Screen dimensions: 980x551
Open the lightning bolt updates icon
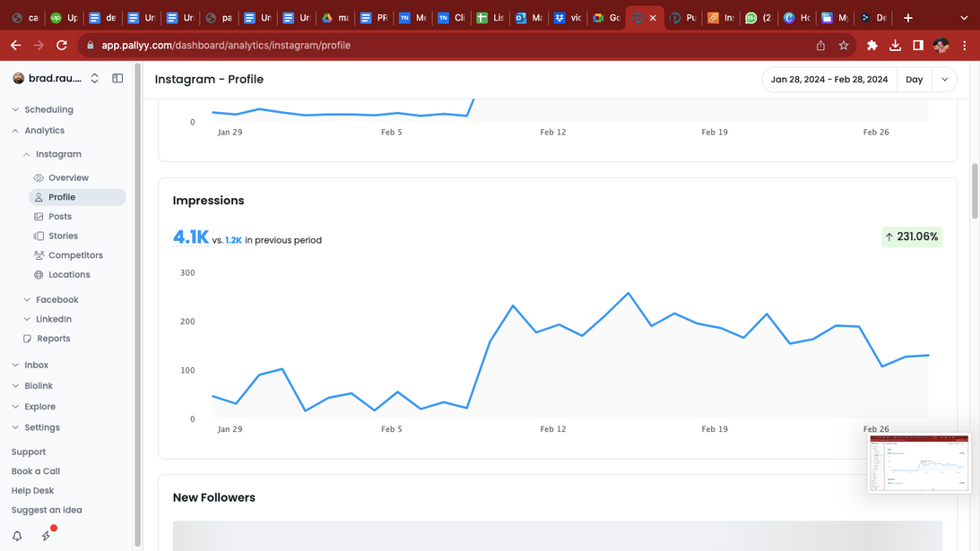pyautogui.click(x=47, y=535)
